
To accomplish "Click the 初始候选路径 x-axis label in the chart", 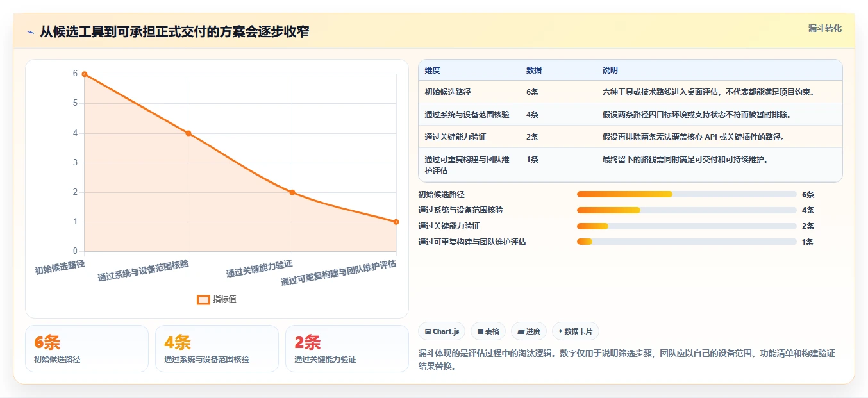I will point(60,267).
